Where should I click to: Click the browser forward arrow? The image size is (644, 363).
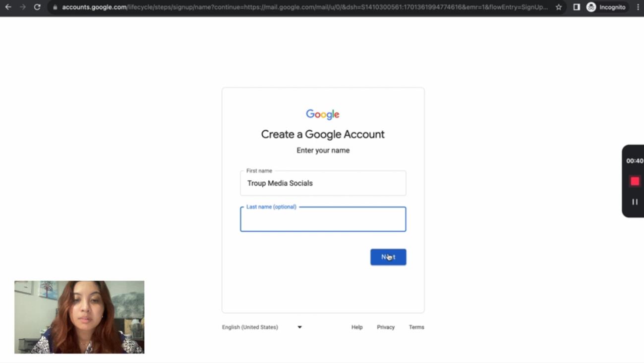[22, 7]
